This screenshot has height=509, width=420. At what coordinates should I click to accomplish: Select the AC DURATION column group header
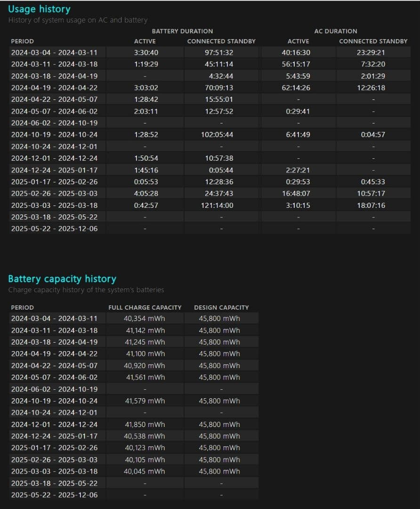click(335, 31)
